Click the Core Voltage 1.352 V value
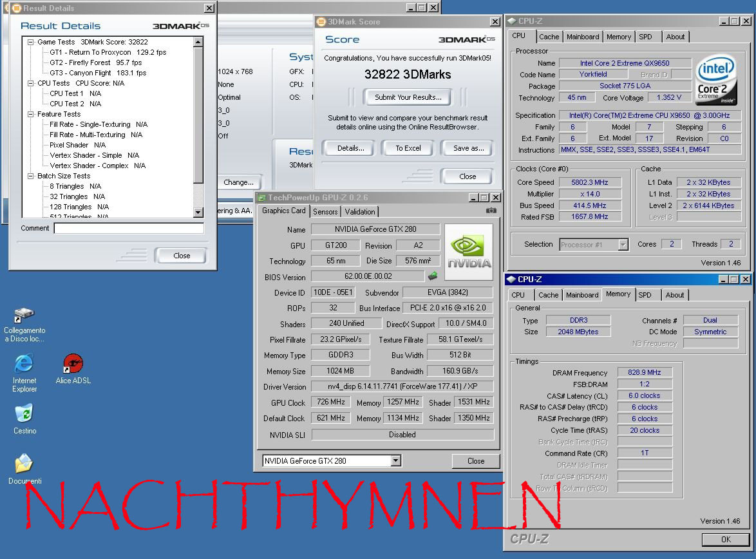Image resolution: width=756 pixels, height=559 pixels. click(668, 97)
